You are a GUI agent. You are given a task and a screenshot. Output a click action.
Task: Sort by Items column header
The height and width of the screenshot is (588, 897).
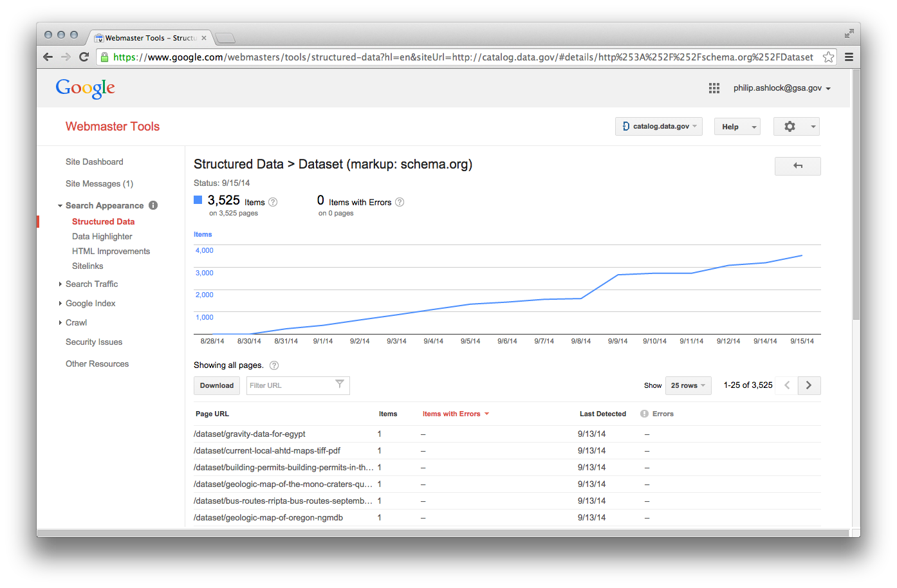coord(388,414)
